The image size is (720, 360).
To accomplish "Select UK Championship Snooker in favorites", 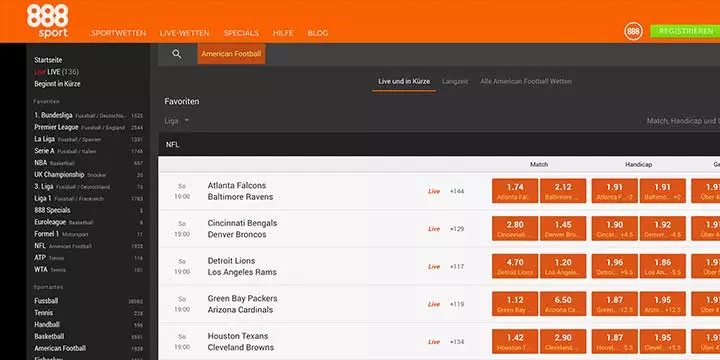I will tap(89, 175).
